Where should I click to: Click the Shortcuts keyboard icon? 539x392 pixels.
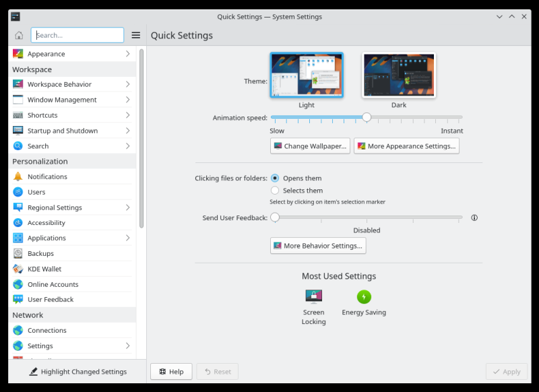click(x=18, y=115)
